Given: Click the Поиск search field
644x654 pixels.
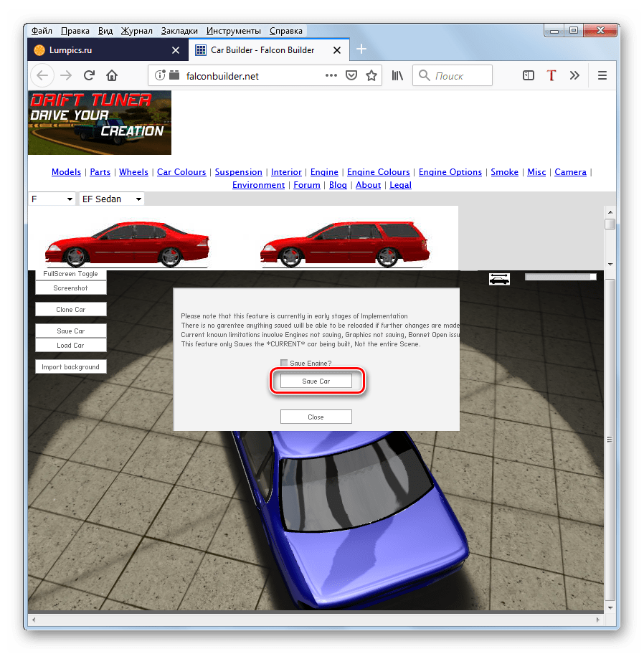Looking at the screenshot, I should coord(452,75).
